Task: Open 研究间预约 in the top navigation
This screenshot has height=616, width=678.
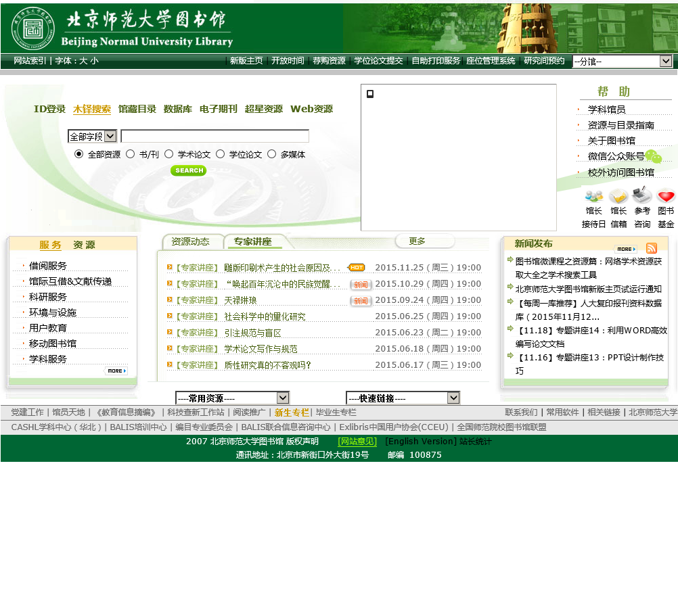Action: [x=545, y=61]
